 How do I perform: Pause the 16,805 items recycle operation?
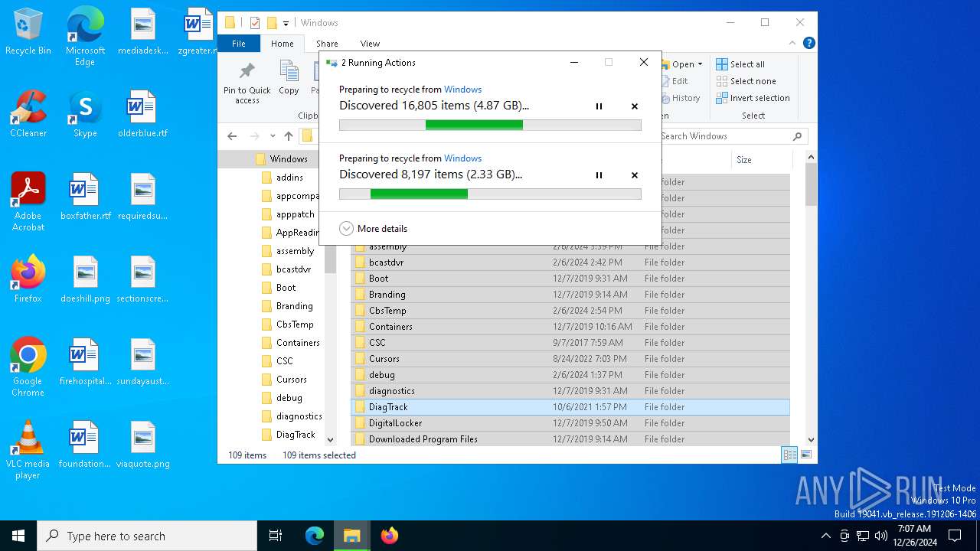tap(599, 106)
